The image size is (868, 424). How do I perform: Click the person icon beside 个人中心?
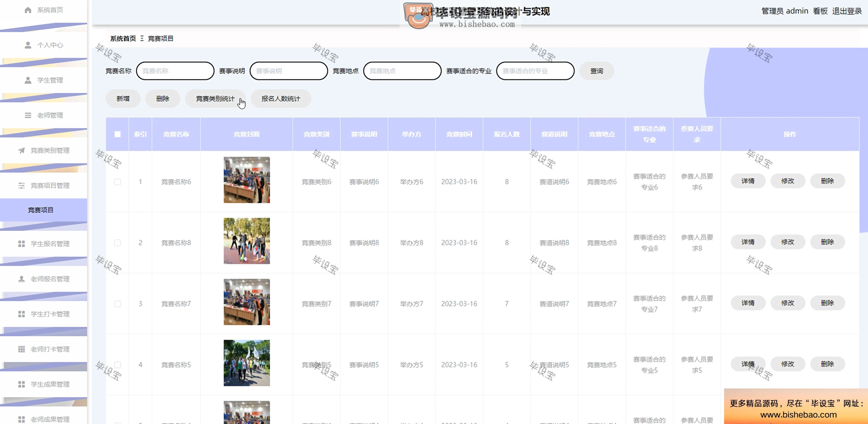28,45
